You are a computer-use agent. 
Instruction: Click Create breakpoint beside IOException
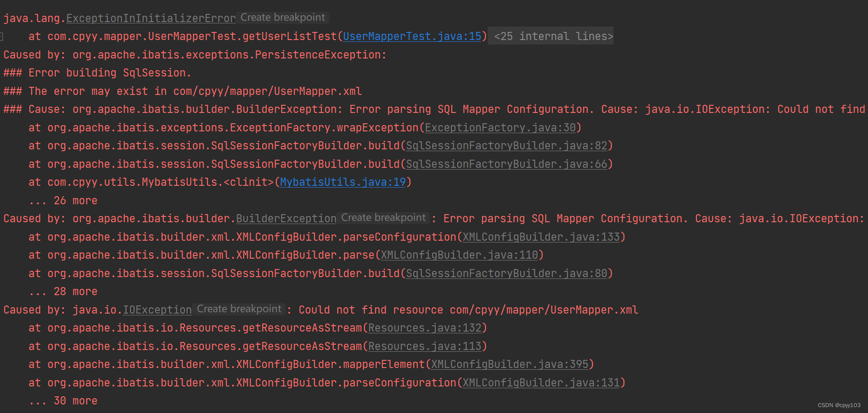tap(239, 309)
